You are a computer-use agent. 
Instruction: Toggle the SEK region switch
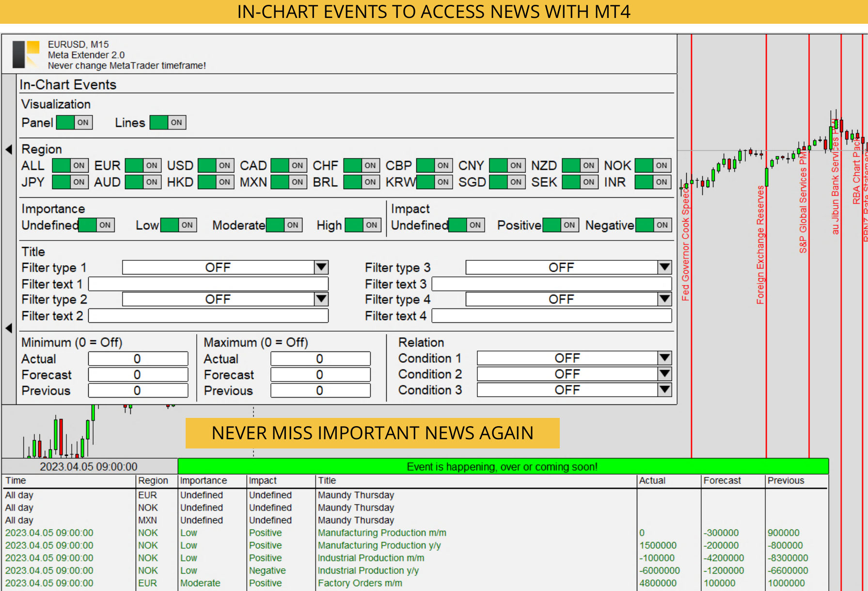tap(580, 182)
